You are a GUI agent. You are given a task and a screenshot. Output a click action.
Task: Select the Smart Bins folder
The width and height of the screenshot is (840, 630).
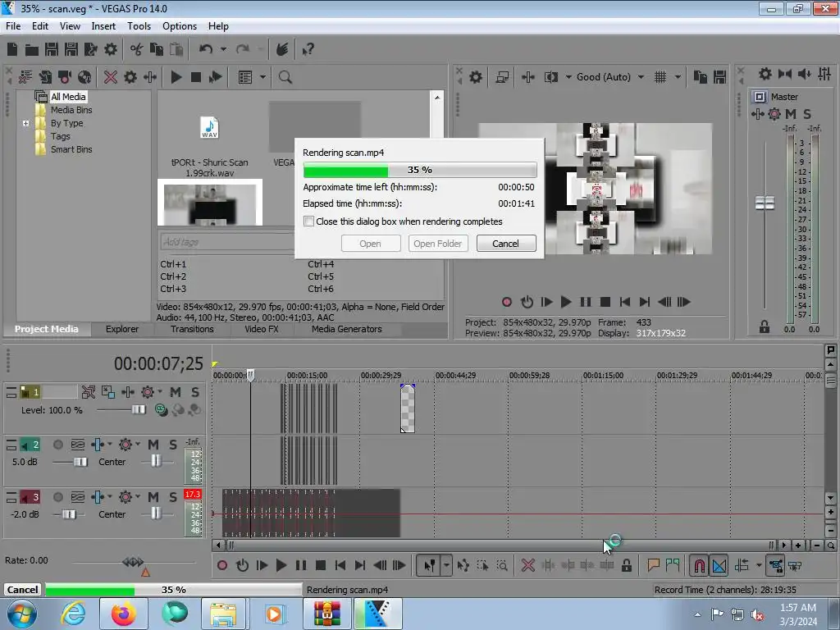[71, 149]
